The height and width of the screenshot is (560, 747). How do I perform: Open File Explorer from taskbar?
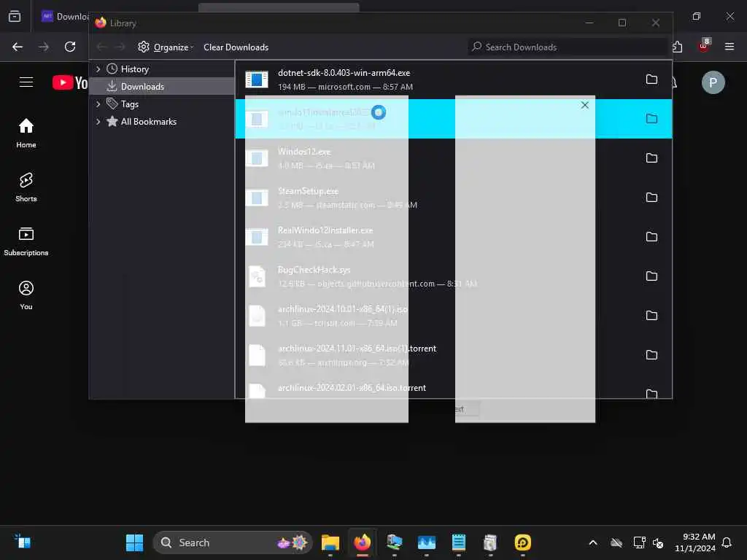coord(330,542)
